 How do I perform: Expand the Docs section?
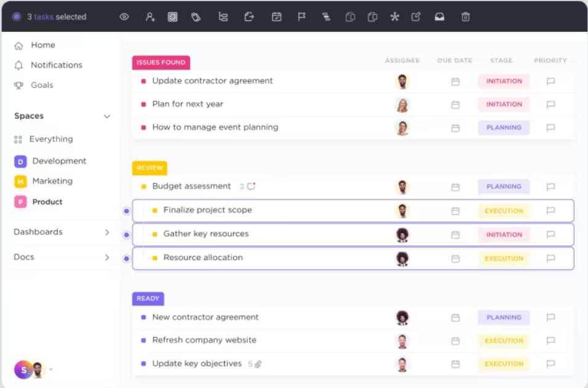tap(108, 257)
